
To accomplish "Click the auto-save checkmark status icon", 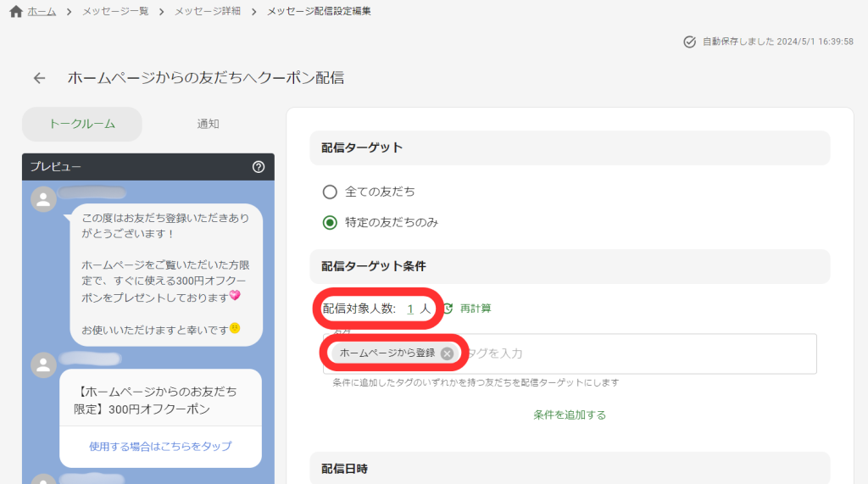I will [x=689, y=42].
